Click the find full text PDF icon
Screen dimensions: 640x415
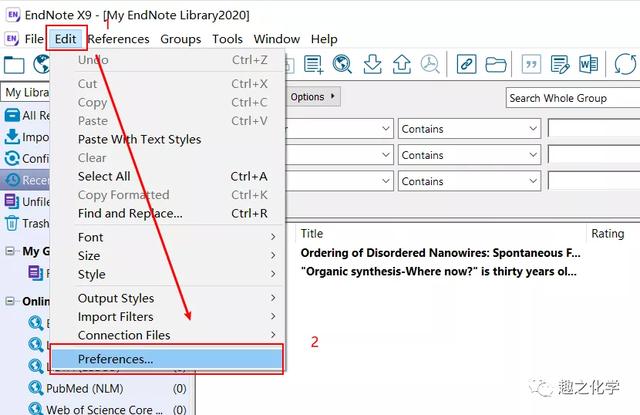click(x=430, y=64)
